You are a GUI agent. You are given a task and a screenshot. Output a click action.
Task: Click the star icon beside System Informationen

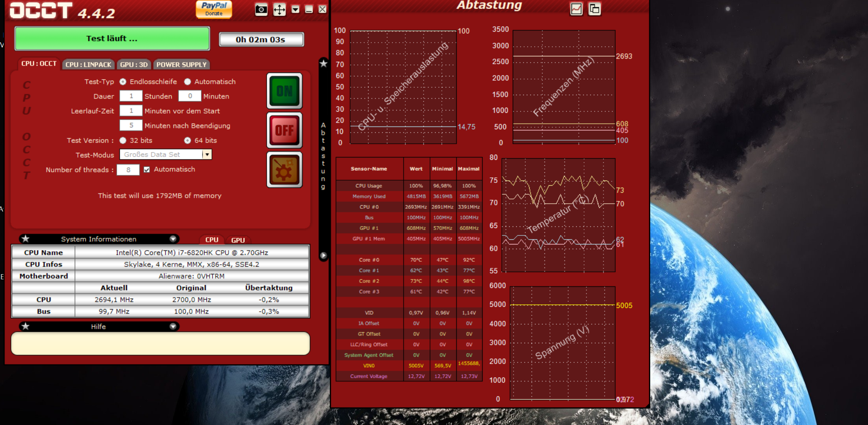[x=25, y=239]
